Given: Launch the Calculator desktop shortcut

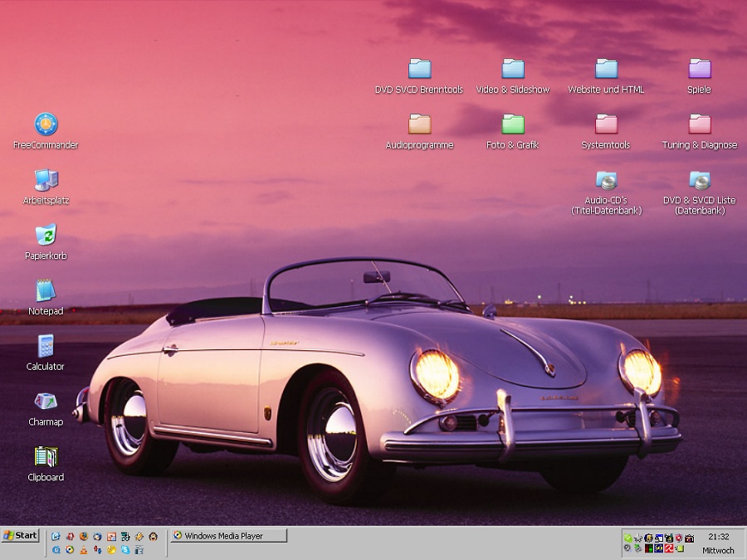Looking at the screenshot, I should coord(46,353).
